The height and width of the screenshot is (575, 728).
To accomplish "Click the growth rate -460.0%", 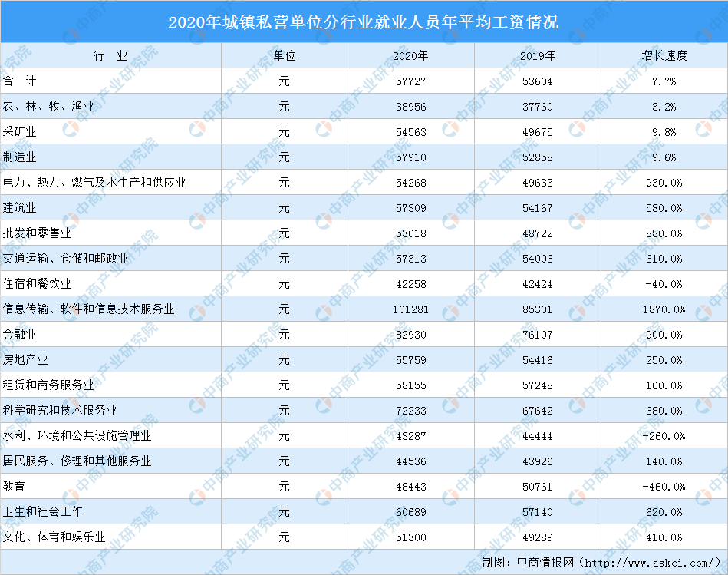I will 664,486.
